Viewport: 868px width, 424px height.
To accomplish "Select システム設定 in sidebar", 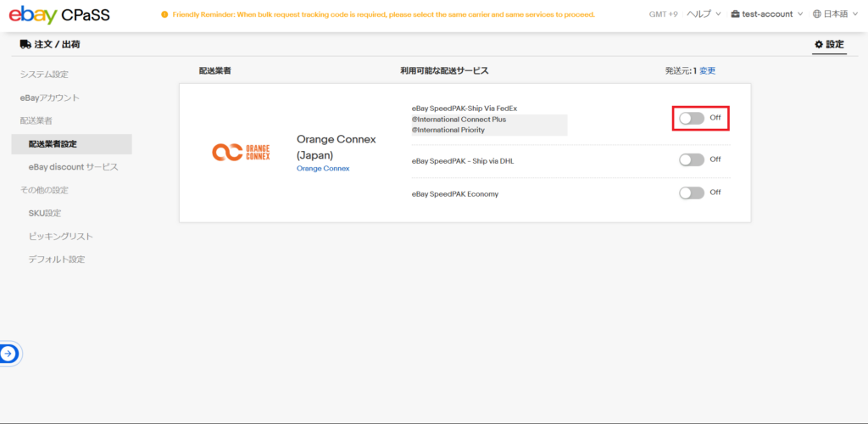I will 44,74.
